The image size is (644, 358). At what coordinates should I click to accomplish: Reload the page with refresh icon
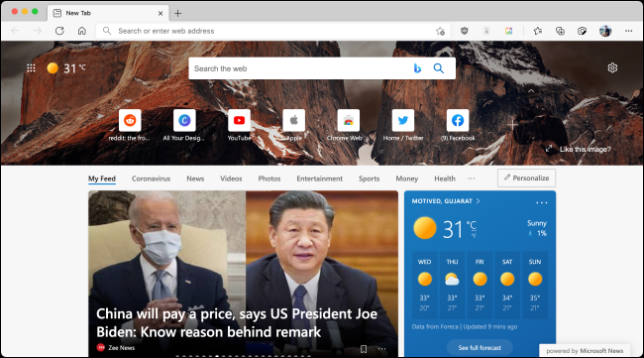[x=59, y=31]
